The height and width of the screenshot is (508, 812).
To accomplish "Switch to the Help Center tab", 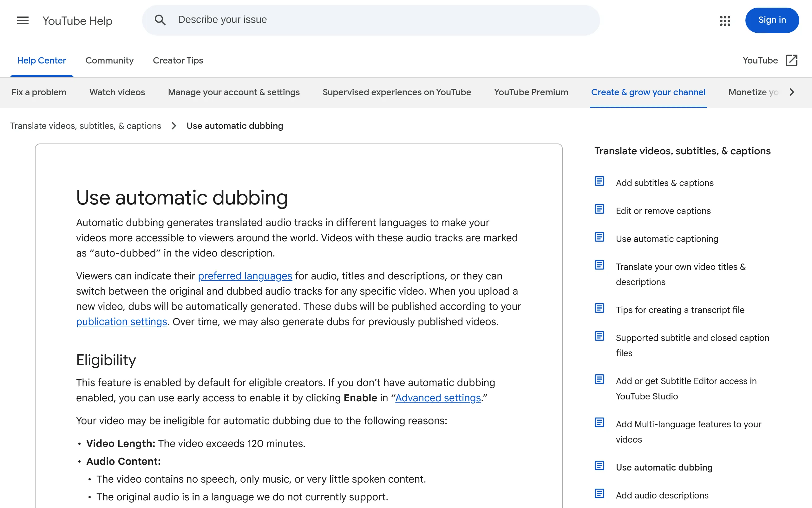I will pyautogui.click(x=42, y=60).
